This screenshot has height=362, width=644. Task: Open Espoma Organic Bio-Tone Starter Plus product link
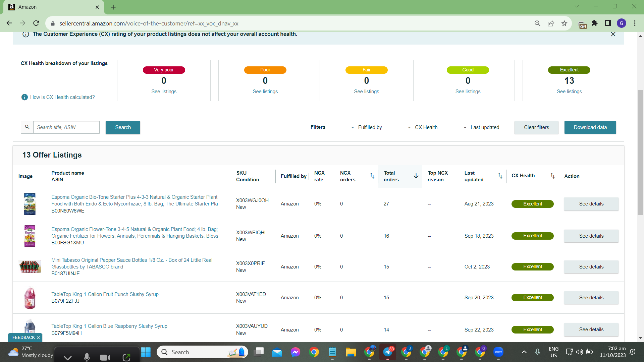point(135,200)
